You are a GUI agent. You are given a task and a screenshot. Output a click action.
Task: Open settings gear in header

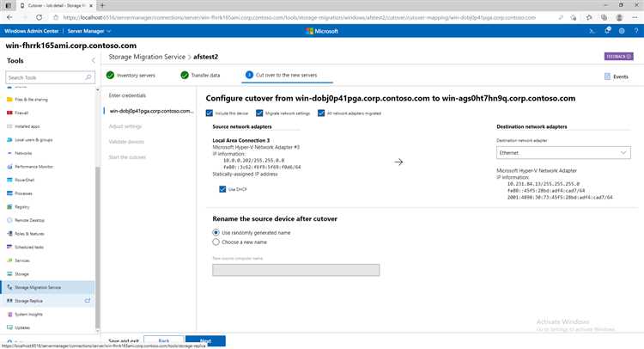622,31
